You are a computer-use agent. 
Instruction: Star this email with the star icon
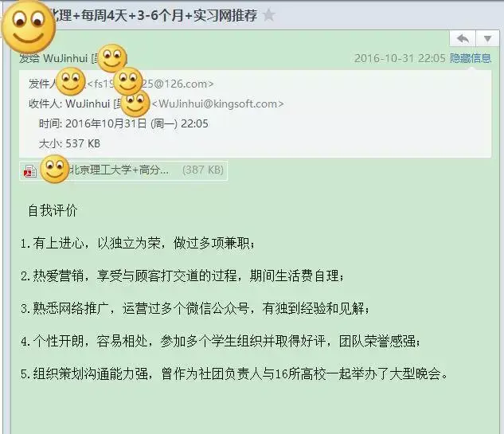268,15
